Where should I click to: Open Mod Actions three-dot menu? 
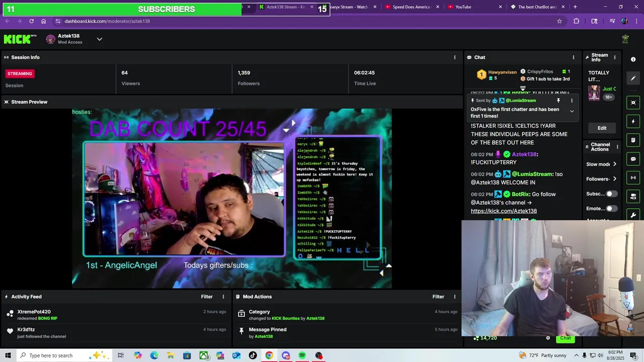455,297
